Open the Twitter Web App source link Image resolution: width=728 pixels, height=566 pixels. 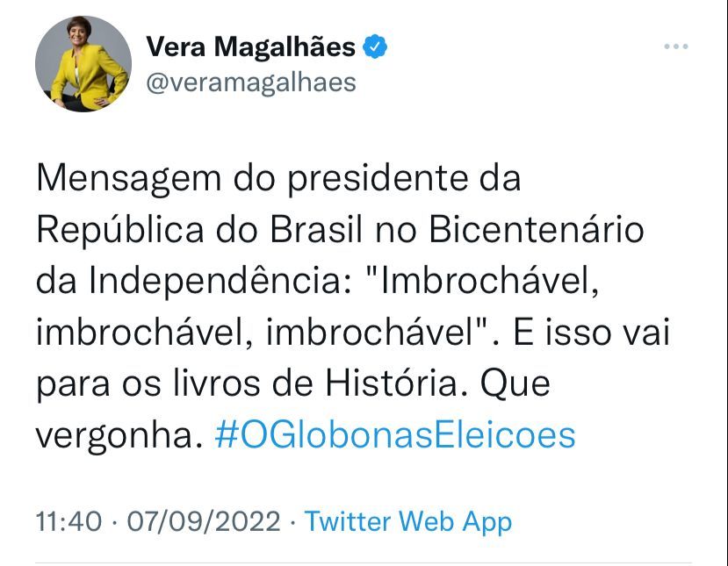(x=407, y=521)
